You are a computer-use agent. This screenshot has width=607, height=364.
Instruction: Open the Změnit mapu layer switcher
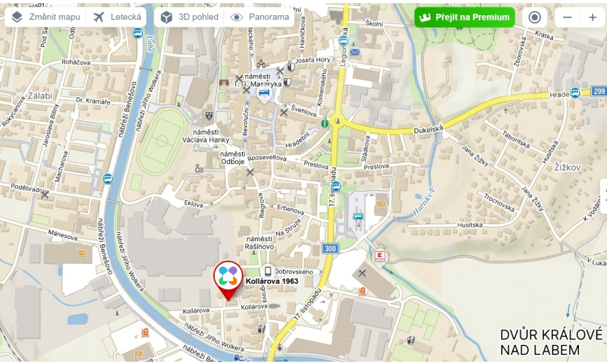pos(46,17)
